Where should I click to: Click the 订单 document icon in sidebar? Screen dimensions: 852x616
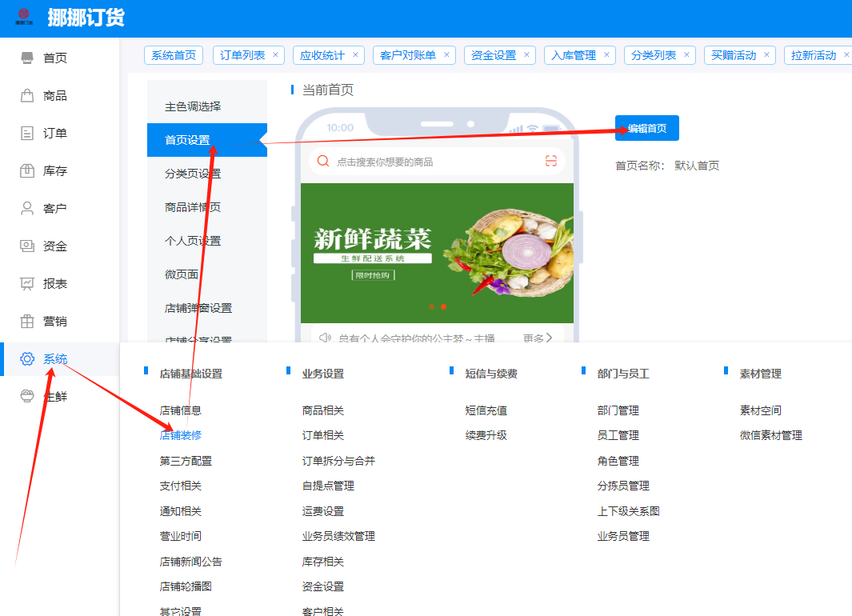27,134
